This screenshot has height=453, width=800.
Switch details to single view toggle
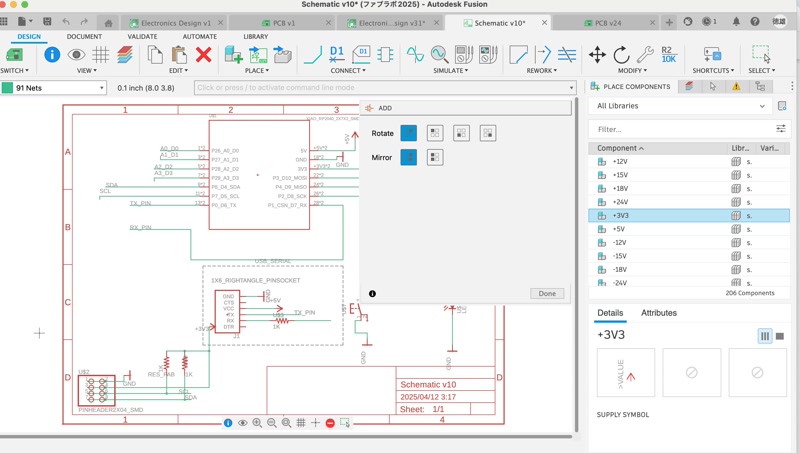click(x=780, y=336)
